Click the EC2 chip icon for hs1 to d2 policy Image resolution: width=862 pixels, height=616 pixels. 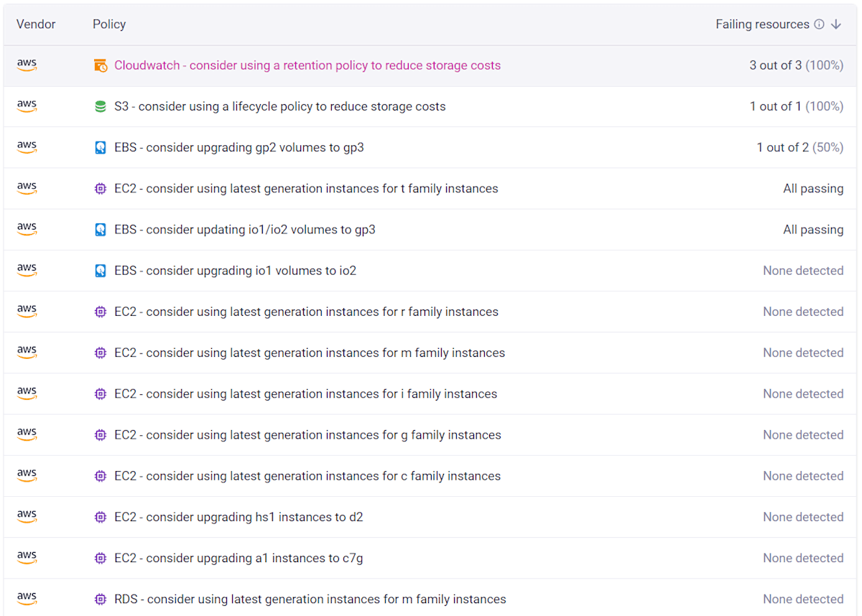[101, 517]
